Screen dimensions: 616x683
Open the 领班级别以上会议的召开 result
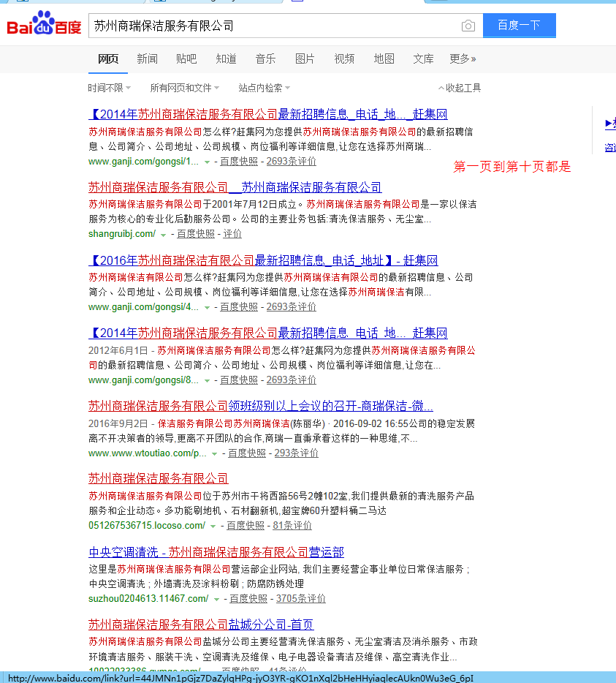pyautogui.click(x=261, y=406)
